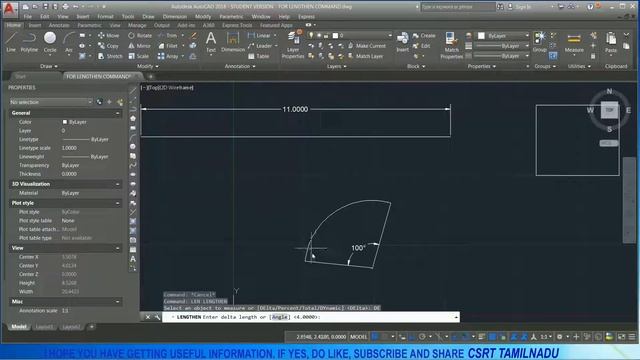The width and height of the screenshot is (640, 360).
Task: Open the object color ByLayer dropdown
Action: click(503, 36)
